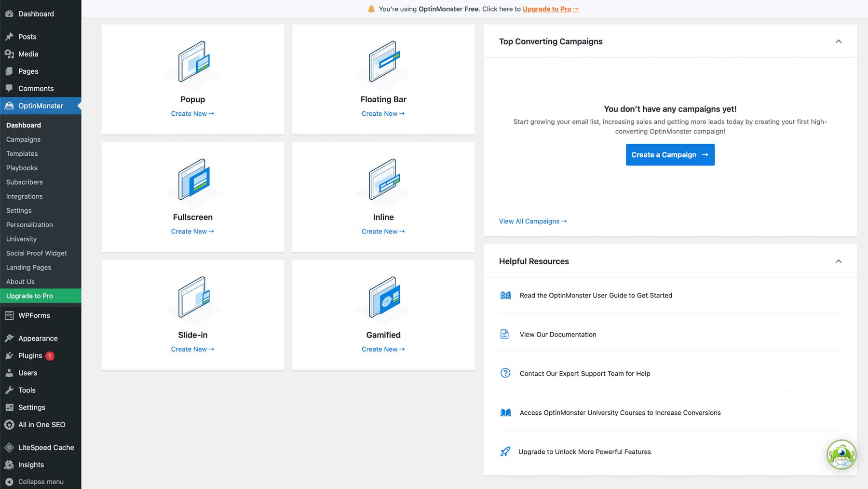The height and width of the screenshot is (489, 868).
Task: Create a new Popup campaign
Action: pos(192,113)
